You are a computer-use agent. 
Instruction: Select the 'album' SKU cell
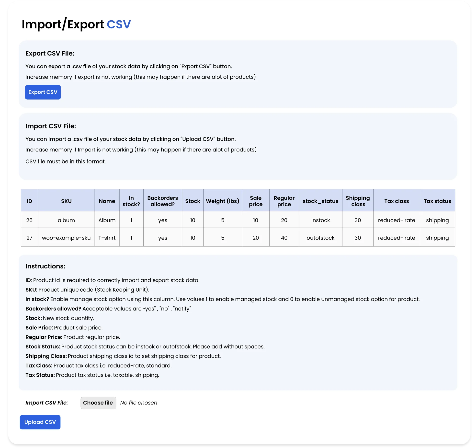(x=66, y=220)
